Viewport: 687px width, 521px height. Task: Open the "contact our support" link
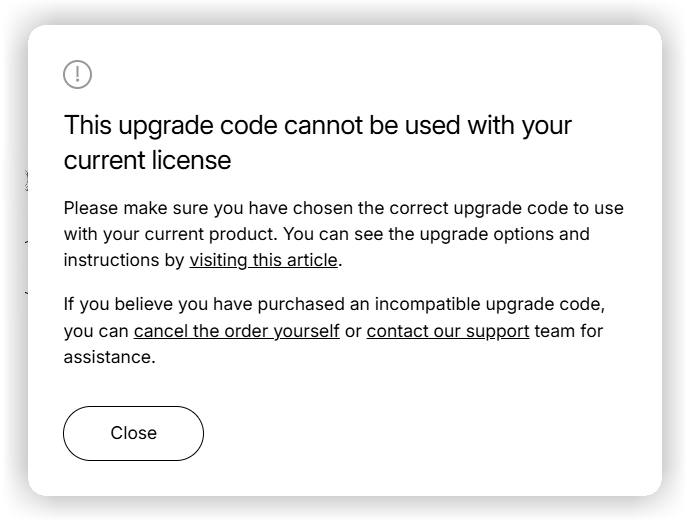[x=447, y=331]
